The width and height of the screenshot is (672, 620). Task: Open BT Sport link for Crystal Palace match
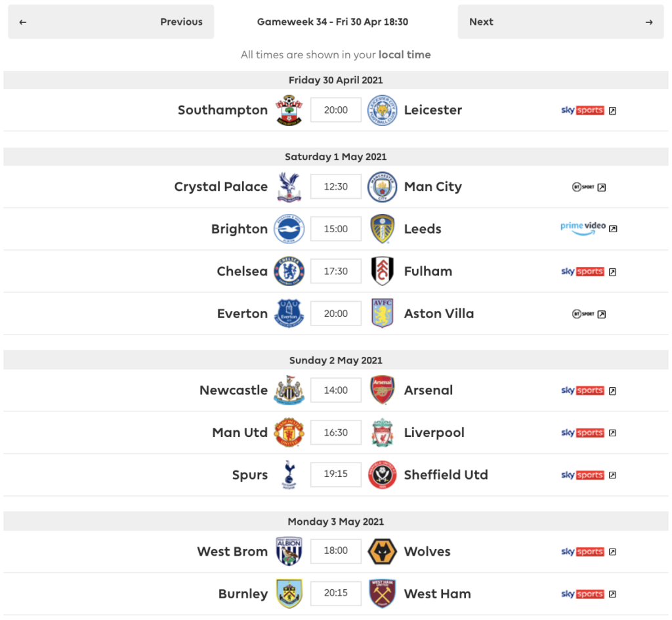[589, 187]
